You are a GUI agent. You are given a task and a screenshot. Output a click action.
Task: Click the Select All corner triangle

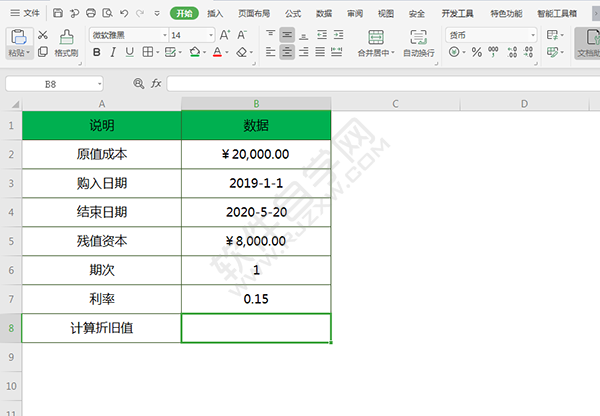[x=15, y=104]
